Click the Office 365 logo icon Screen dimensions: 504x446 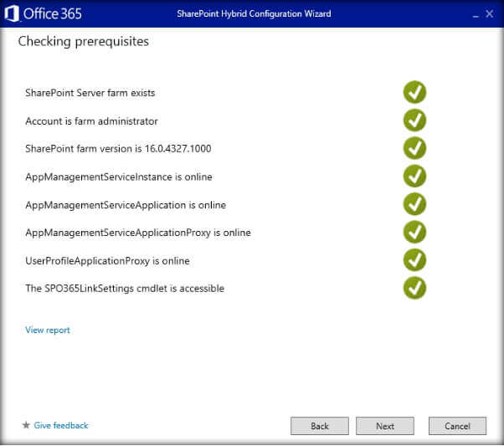pos(12,14)
